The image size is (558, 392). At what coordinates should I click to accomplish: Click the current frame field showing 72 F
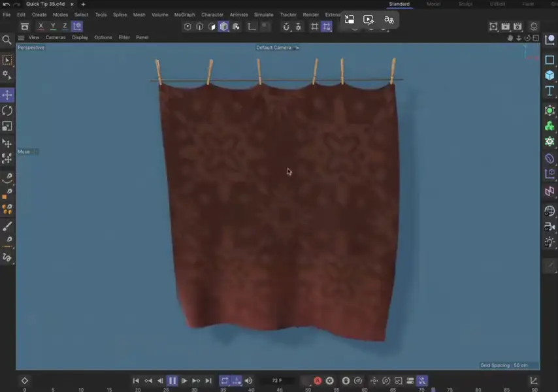[276, 381]
